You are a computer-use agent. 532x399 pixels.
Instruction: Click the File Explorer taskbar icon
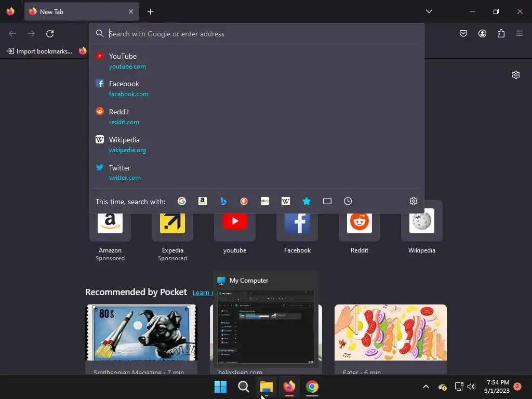[x=267, y=387]
